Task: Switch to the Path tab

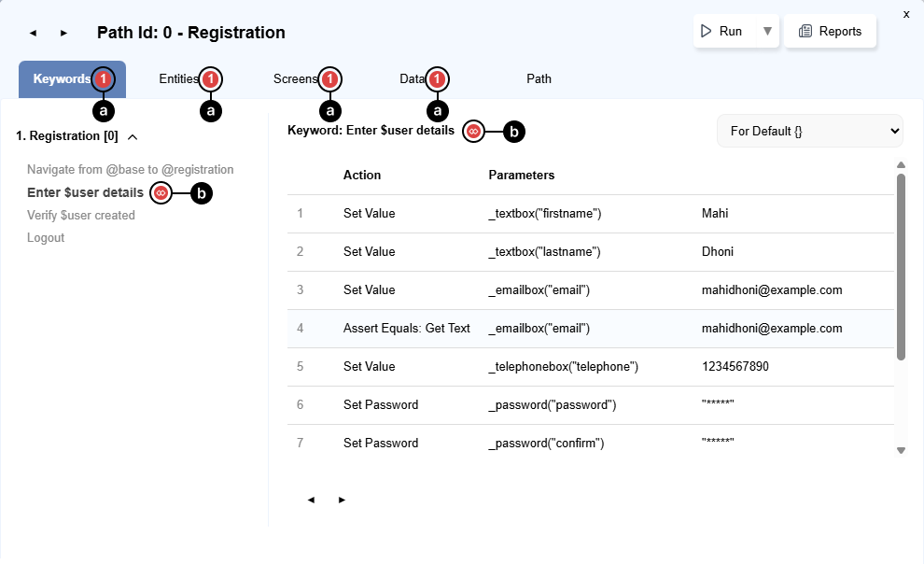Action: 539,79
